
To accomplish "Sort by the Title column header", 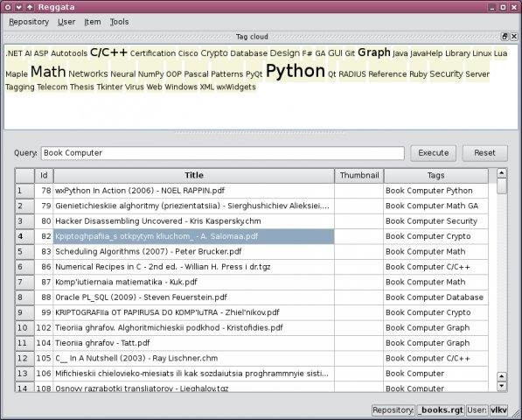I will (x=194, y=176).
